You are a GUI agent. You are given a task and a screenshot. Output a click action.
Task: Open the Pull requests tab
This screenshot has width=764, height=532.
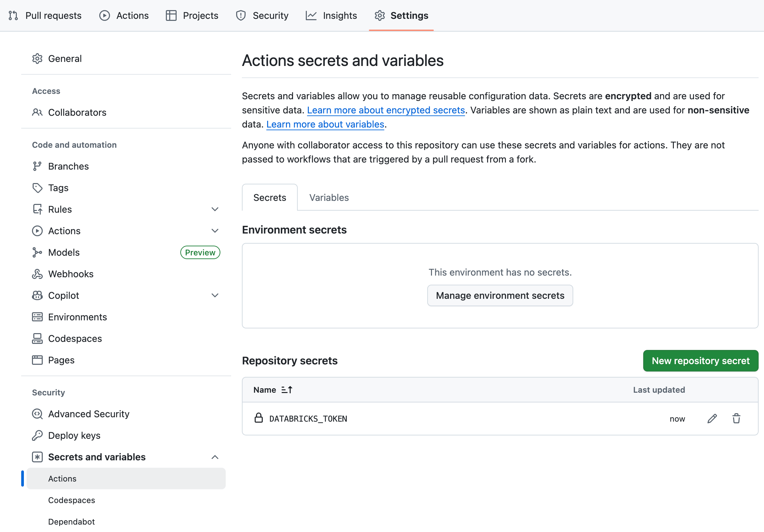pos(45,15)
